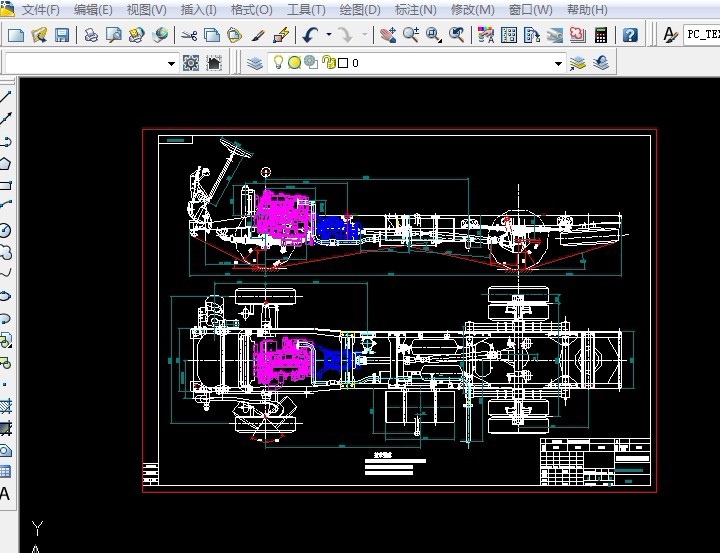The height and width of the screenshot is (553, 720).
Task: Create a new drawing file
Action: tap(16, 35)
